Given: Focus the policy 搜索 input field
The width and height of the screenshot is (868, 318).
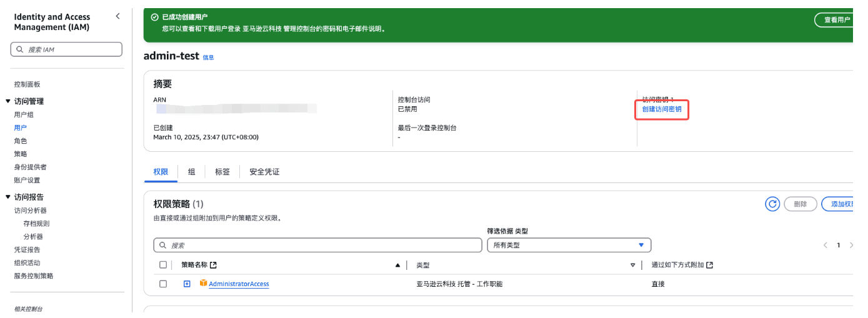Looking at the screenshot, I should [x=317, y=245].
